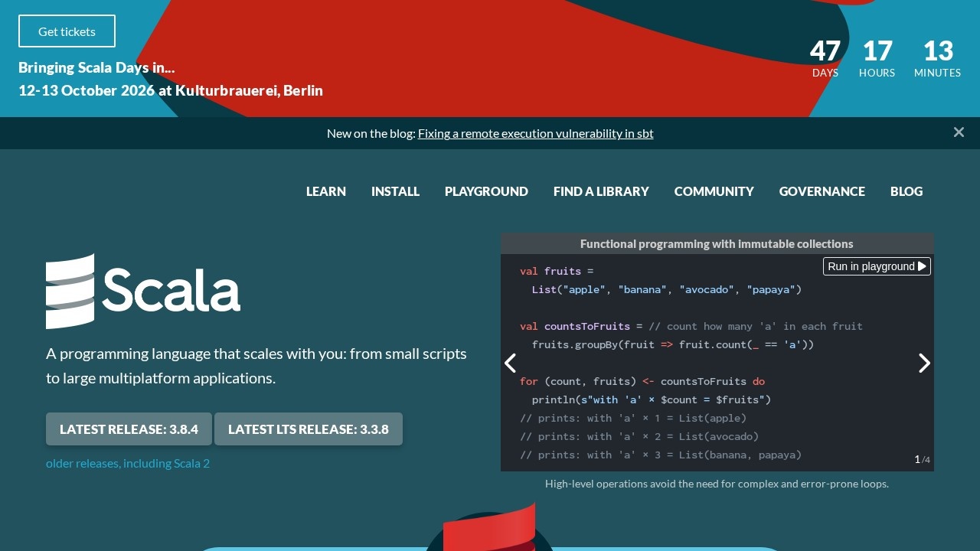This screenshot has width=980, height=551.
Task: Click the 47 days countdown value
Action: pos(825,51)
